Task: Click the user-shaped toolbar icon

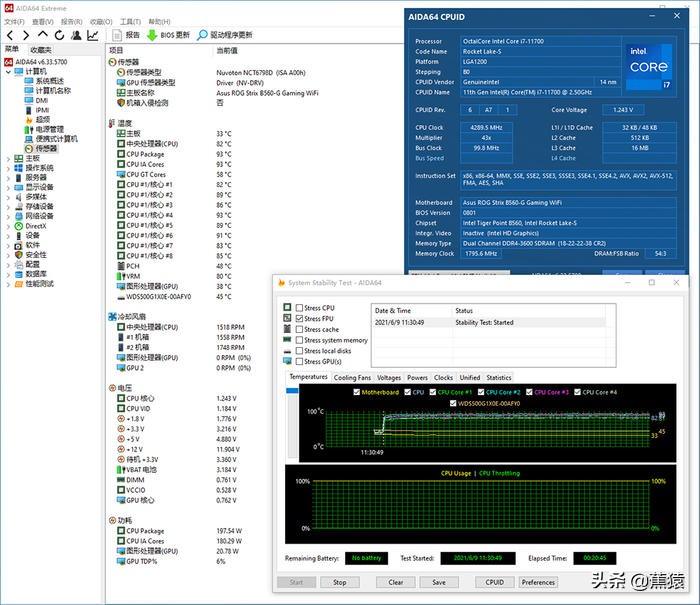Action: [76, 35]
